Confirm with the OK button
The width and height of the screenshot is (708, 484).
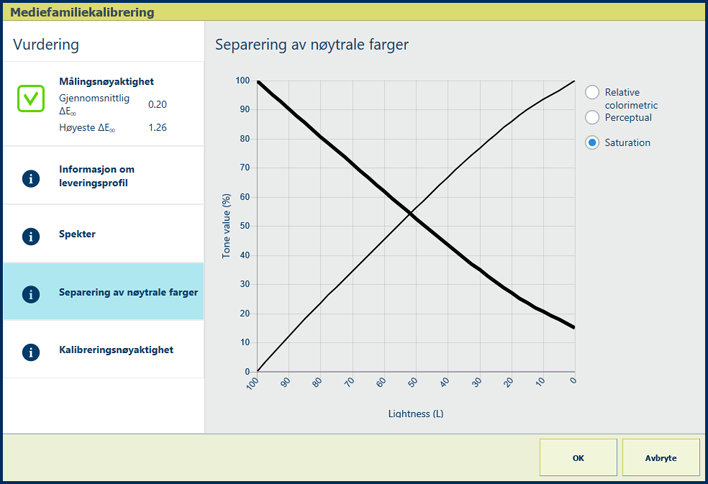(578, 457)
